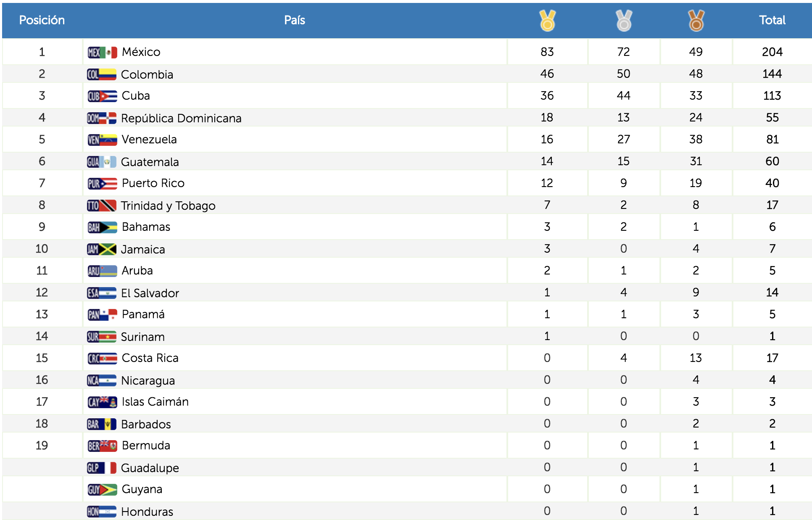812x520 pixels.
Task: Click the México flag icon
Action: point(102,52)
